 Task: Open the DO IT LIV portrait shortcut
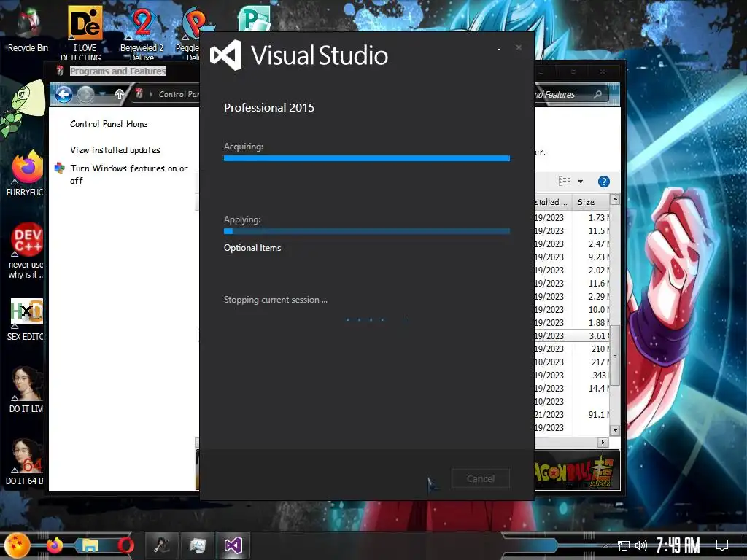[x=26, y=389]
